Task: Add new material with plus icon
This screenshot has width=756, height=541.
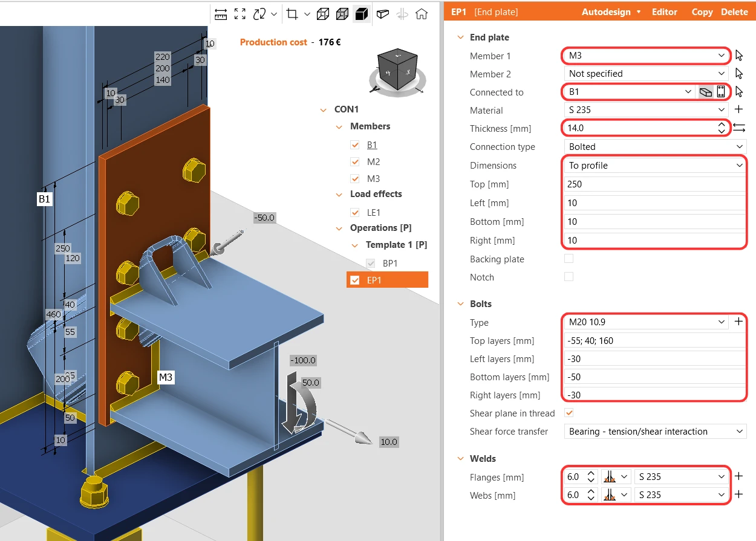Action: pos(738,110)
